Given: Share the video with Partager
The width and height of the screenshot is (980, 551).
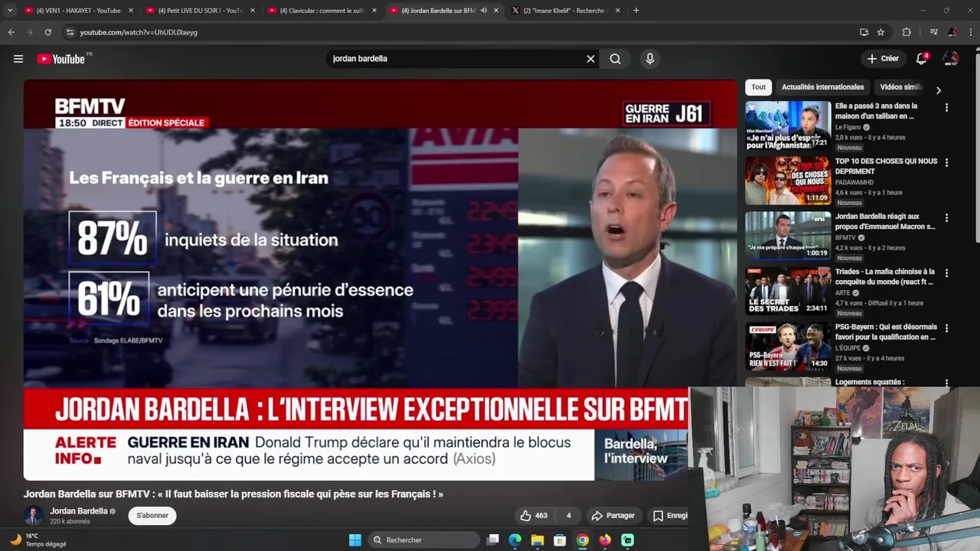Looking at the screenshot, I should point(613,516).
